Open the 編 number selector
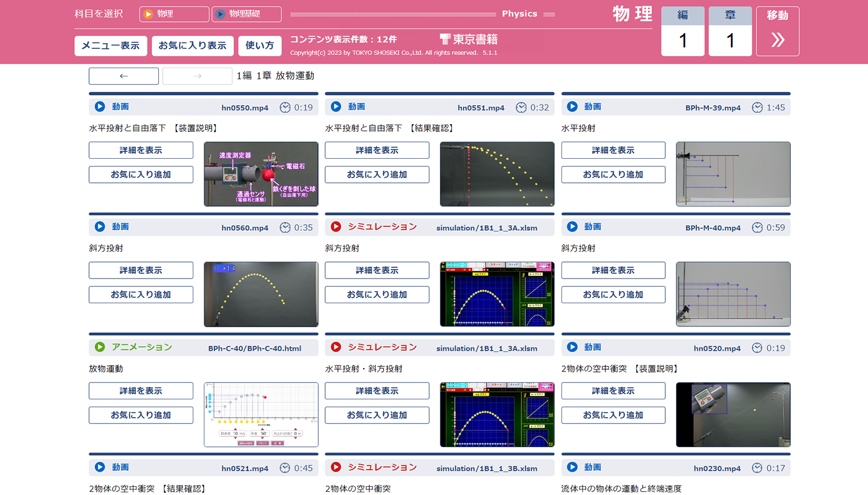868x495 pixels. tap(682, 31)
